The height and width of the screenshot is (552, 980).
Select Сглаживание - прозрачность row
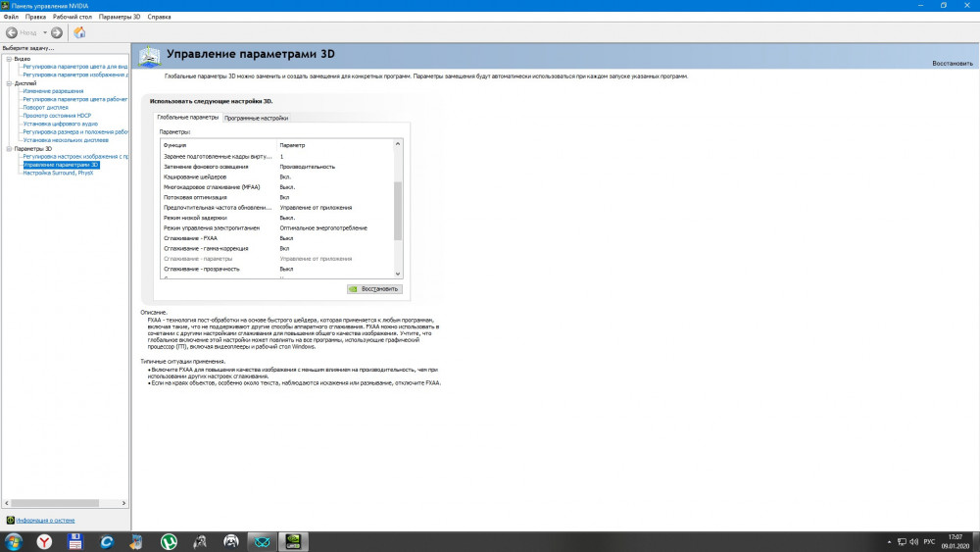[x=277, y=269]
